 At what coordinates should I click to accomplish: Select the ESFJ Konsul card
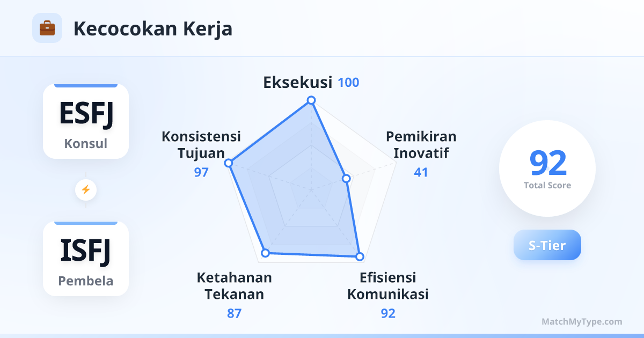[x=86, y=121]
